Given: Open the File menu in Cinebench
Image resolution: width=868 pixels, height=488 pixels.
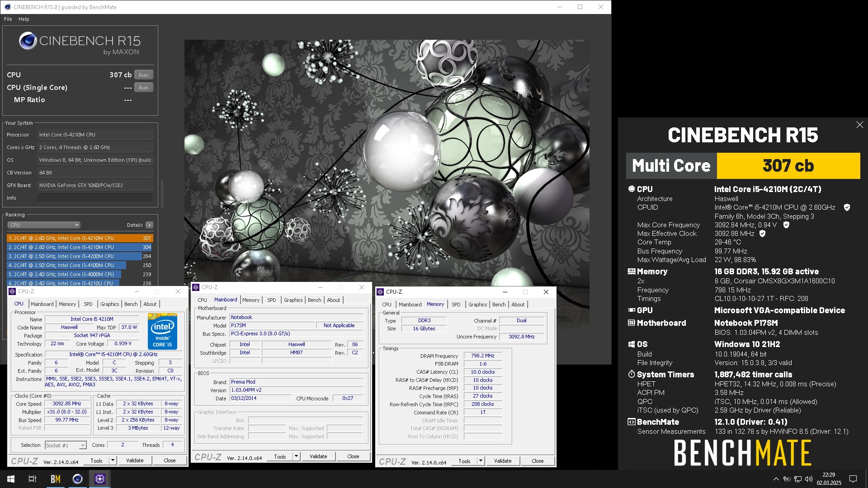Looking at the screenshot, I should point(8,19).
